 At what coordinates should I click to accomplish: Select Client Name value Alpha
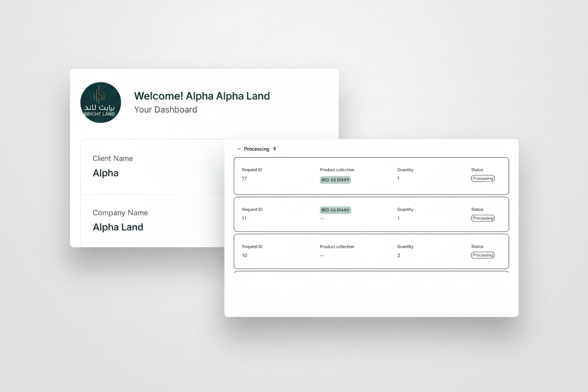pos(106,173)
